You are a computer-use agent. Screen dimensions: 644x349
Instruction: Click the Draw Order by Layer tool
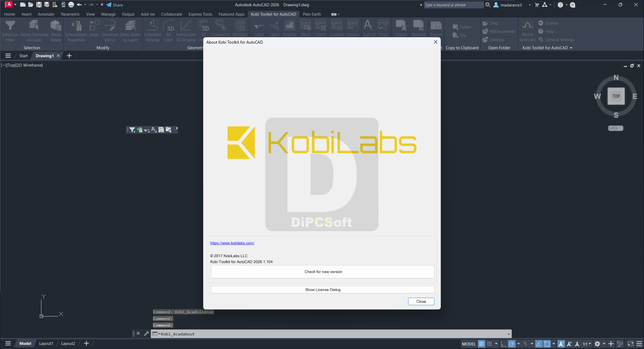pyautogui.click(x=130, y=31)
